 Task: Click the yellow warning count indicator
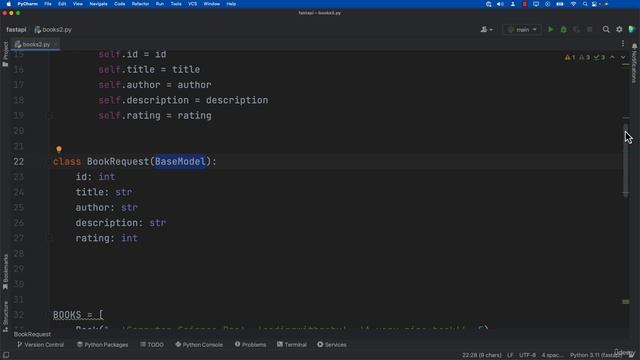pyautogui.click(x=569, y=58)
